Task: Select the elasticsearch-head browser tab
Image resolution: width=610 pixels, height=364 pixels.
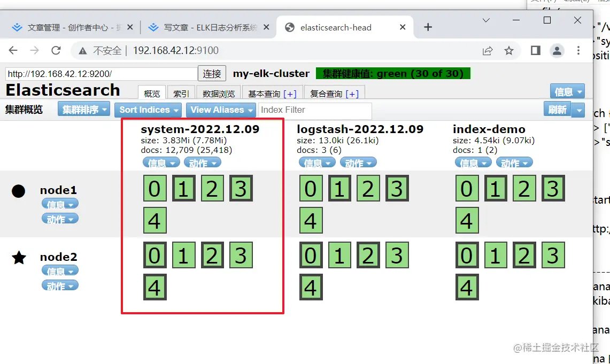Action: tap(344, 27)
